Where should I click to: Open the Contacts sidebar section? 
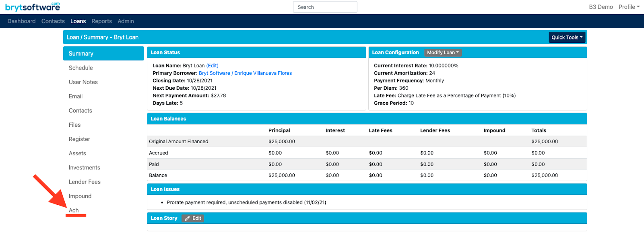80,111
